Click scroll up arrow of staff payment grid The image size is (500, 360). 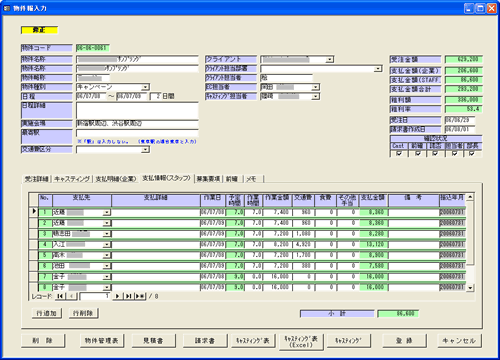tap(470, 197)
